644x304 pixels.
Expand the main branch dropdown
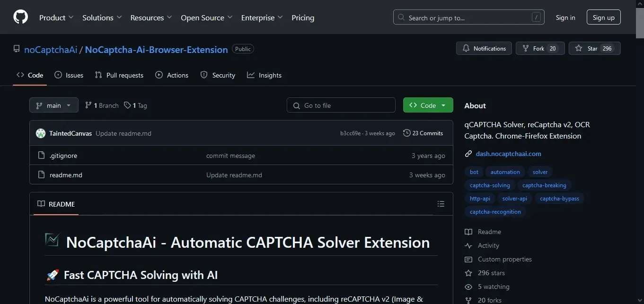point(53,105)
